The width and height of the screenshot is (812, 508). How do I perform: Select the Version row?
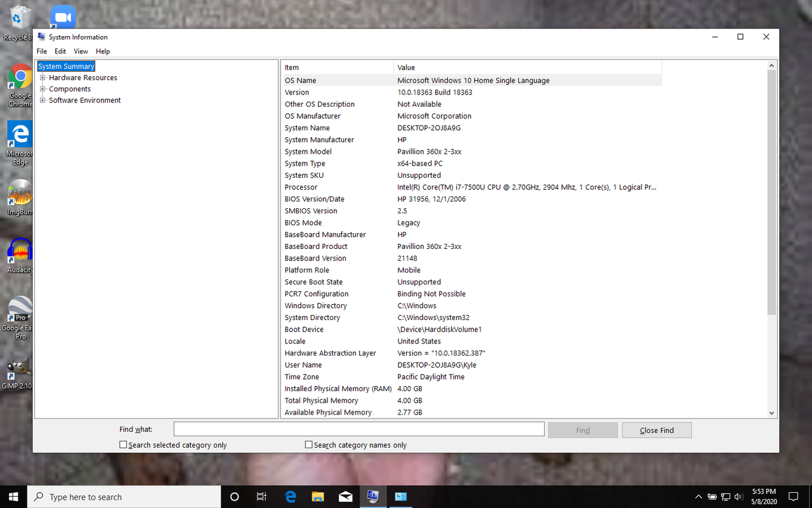pyautogui.click(x=472, y=92)
